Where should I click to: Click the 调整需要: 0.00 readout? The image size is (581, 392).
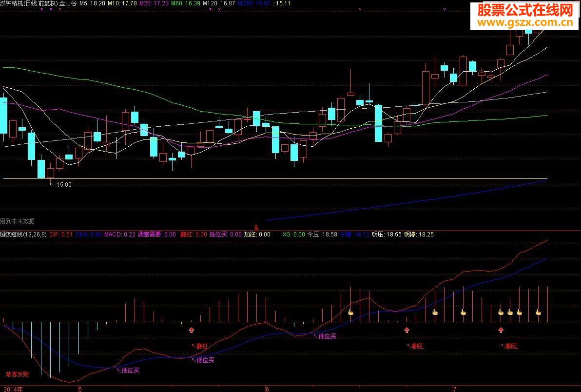tap(157, 235)
